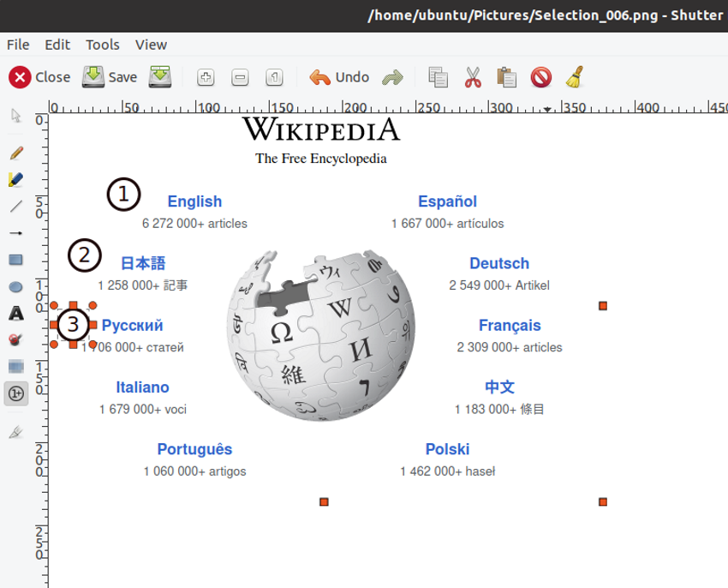
Task: Click the Zoom Out magnifier button
Action: click(x=240, y=77)
